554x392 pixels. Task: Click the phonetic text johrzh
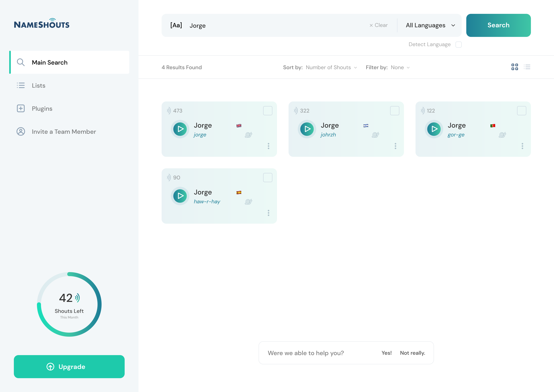[328, 135]
